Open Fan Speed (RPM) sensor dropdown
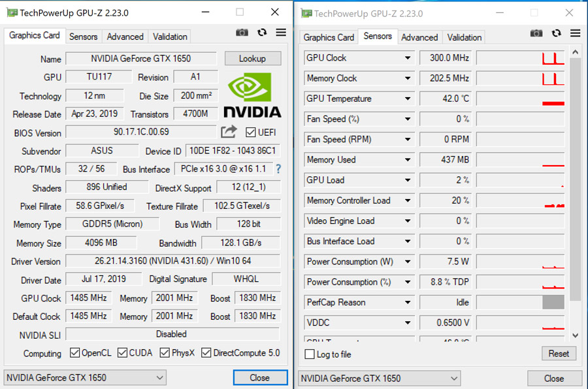This screenshot has height=389, width=588. coord(407,140)
